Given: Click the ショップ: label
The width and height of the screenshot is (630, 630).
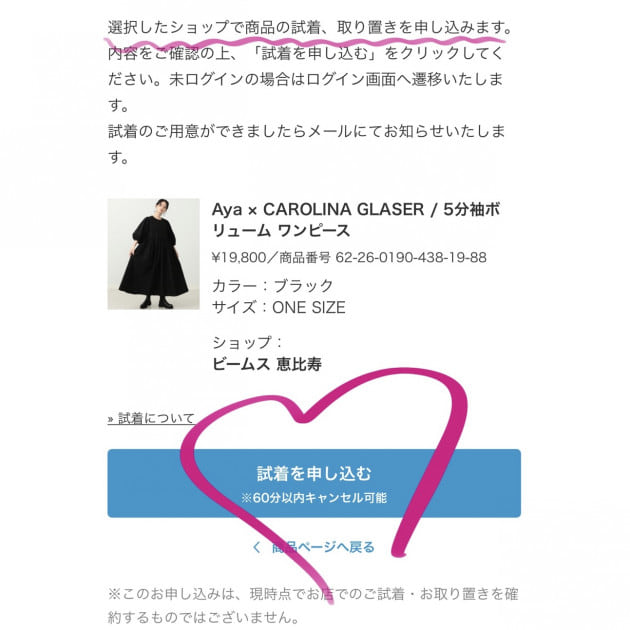Looking at the screenshot, I should [247, 343].
